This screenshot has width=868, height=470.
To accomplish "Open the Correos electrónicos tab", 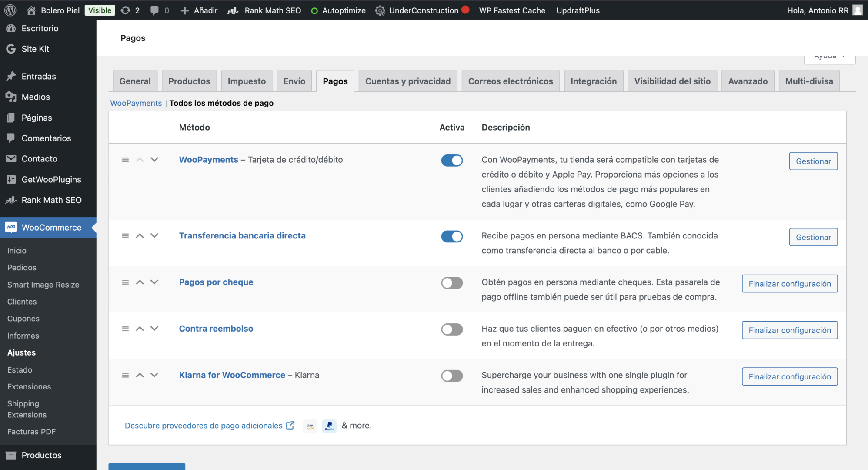I will (511, 81).
